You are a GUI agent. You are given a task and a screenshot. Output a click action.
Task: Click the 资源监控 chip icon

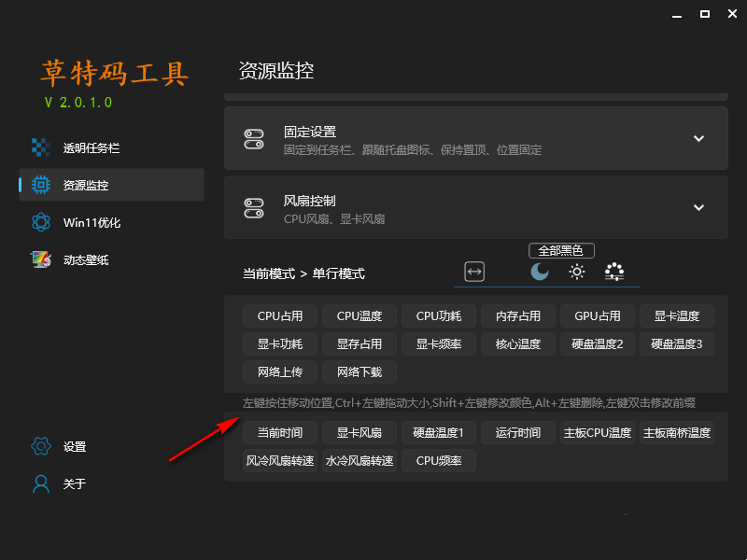pos(40,185)
